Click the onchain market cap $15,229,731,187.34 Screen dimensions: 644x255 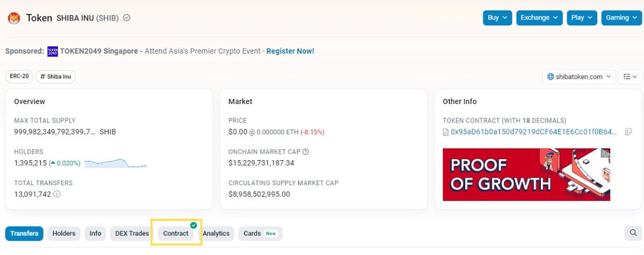tap(261, 163)
